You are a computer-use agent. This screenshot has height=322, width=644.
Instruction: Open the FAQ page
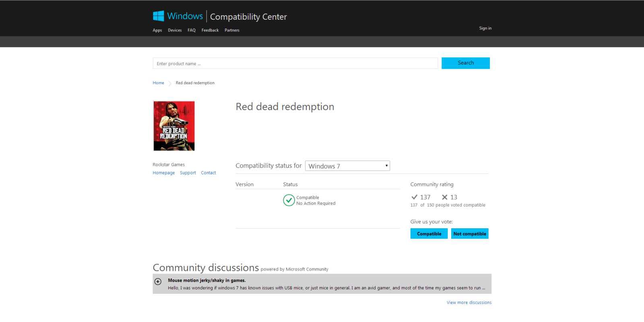[x=192, y=30]
